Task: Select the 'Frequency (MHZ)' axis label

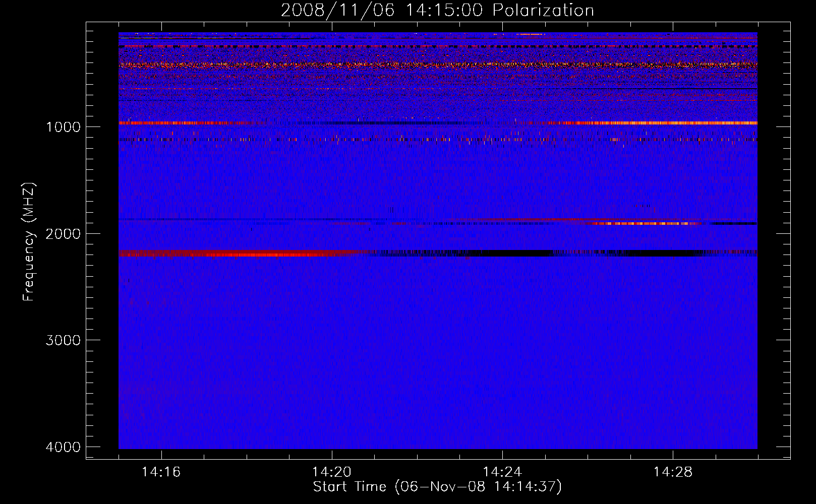Action: click(29, 242)
